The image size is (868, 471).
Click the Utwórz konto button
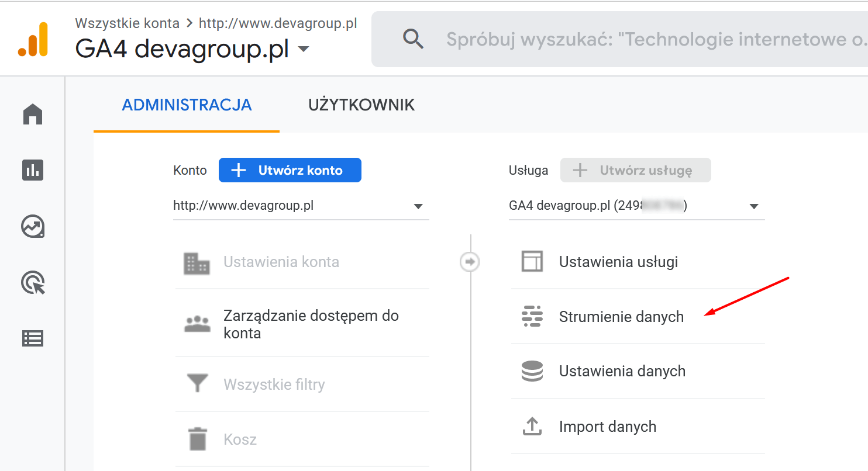coord(290,170)
